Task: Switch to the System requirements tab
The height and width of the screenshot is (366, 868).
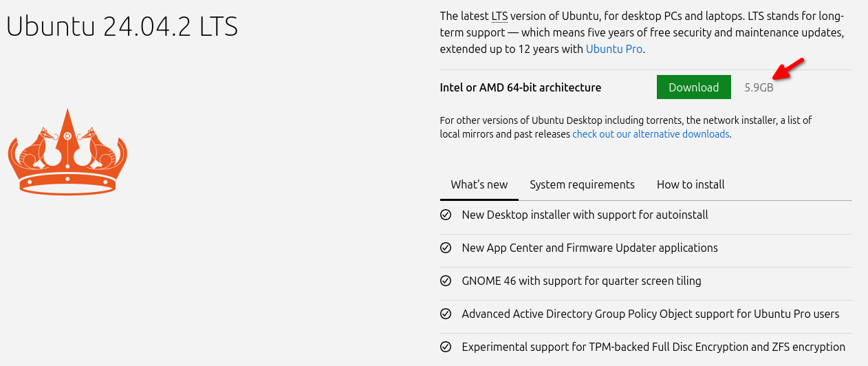Action: (582, 184)
